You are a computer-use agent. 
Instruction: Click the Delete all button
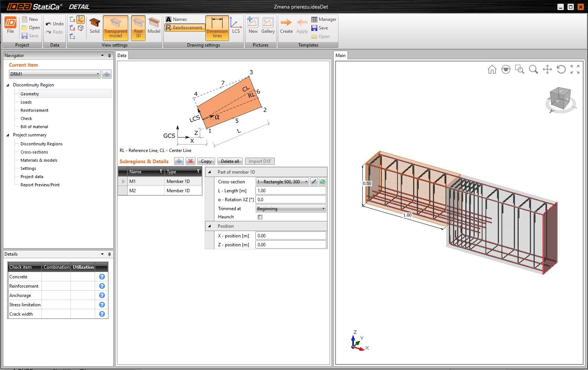(x=230, y=161)
